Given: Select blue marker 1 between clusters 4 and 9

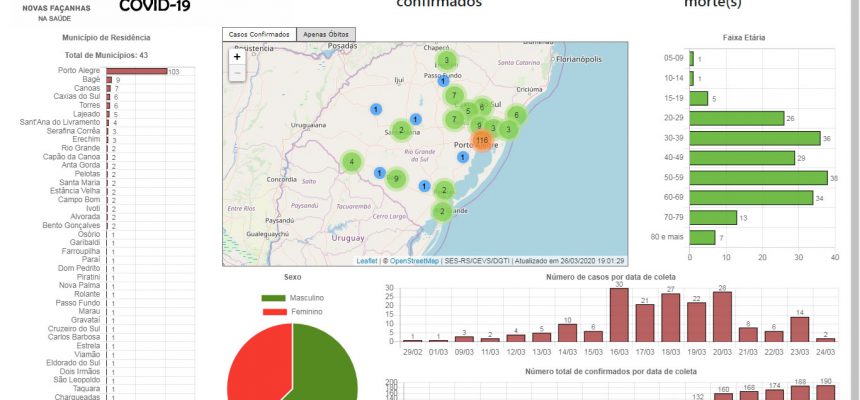Looking at the screenshot, I should point(380,173).
